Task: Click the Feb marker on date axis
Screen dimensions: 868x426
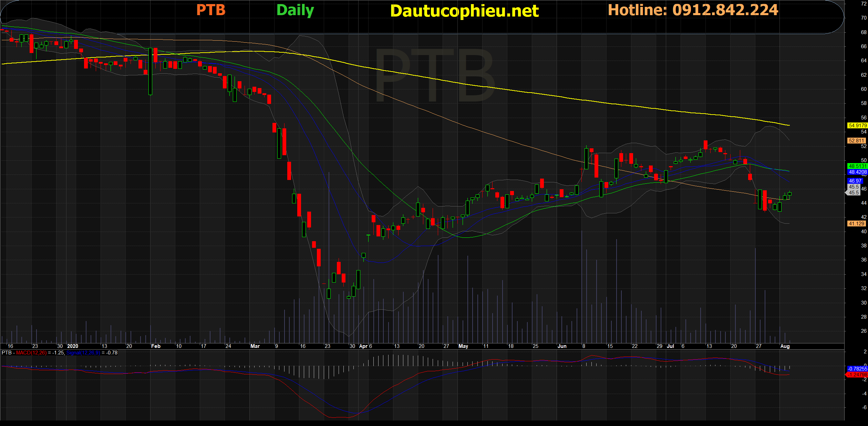Action: (x=156, y=346)
